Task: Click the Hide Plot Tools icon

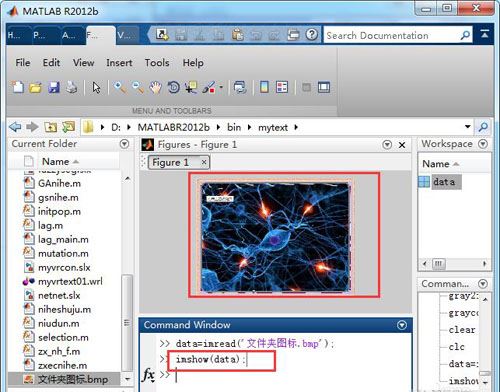Action: tap(306, 88)
